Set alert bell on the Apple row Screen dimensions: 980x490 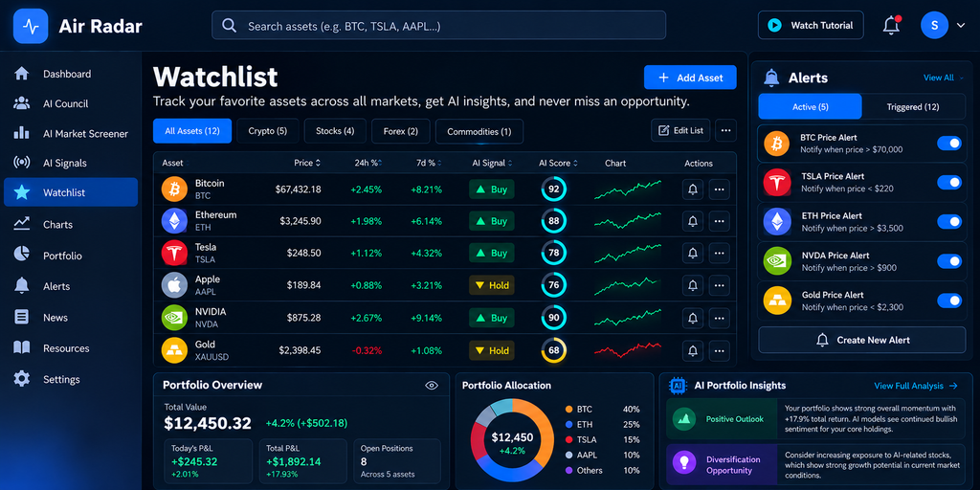click(x=693, y=285)
